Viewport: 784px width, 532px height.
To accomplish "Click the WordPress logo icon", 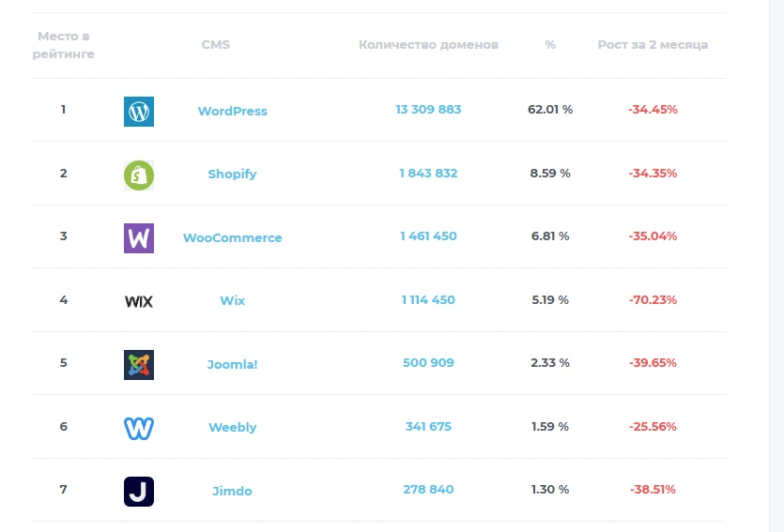I will coord(139,112).
